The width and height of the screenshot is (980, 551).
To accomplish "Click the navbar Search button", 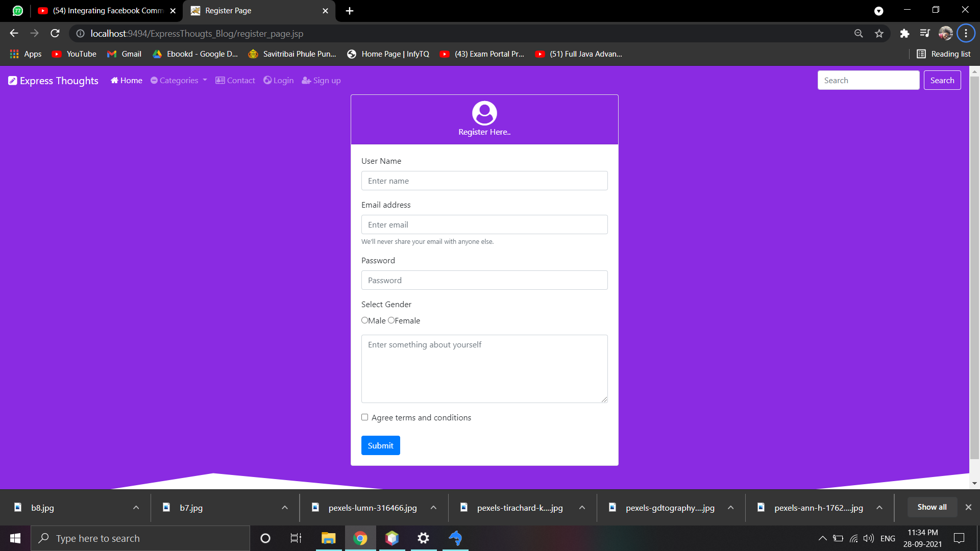I will coord(942,81).
